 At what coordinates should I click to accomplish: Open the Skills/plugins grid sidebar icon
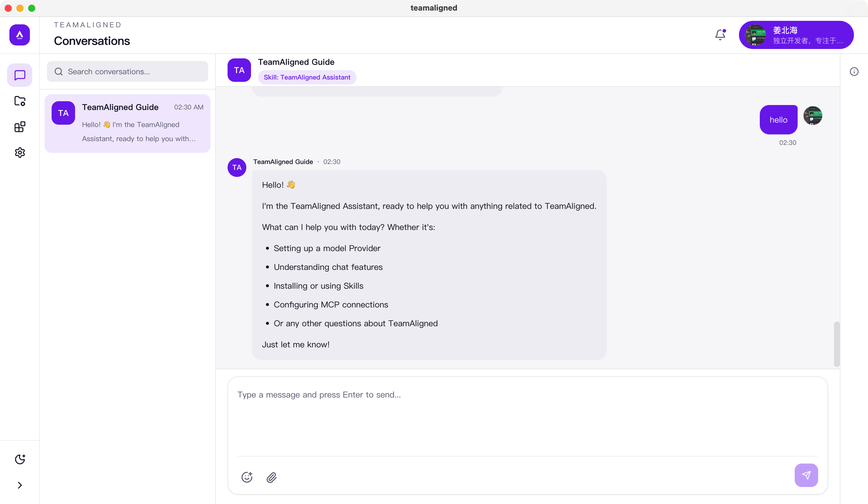[x=20, y=127]
